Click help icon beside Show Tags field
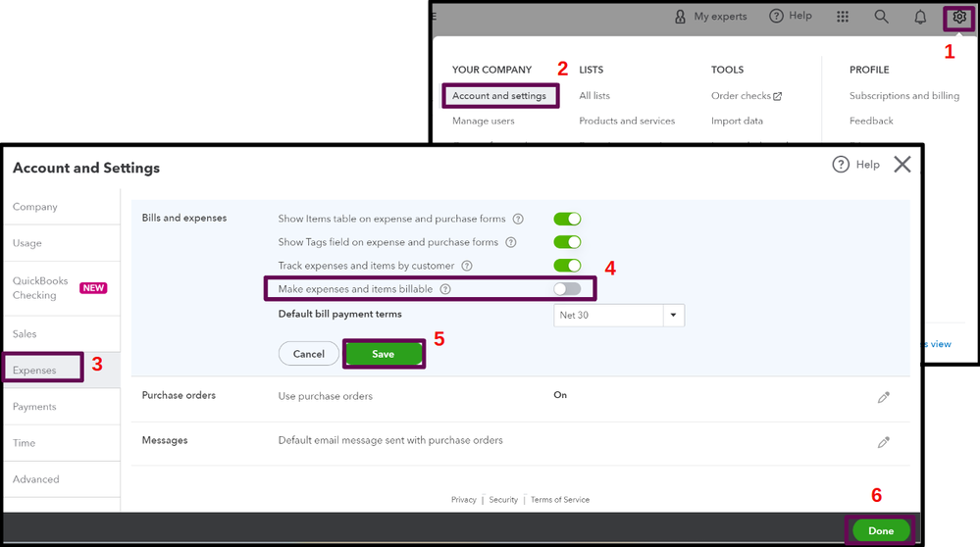Screen dimensions: 980x547 [x=511, y=242]
